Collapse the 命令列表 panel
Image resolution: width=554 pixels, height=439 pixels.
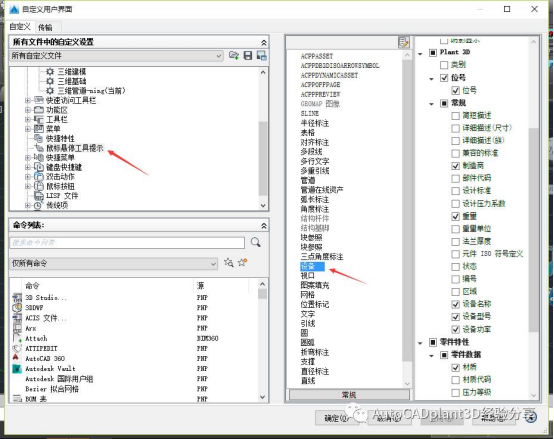[x=264, y=225]
